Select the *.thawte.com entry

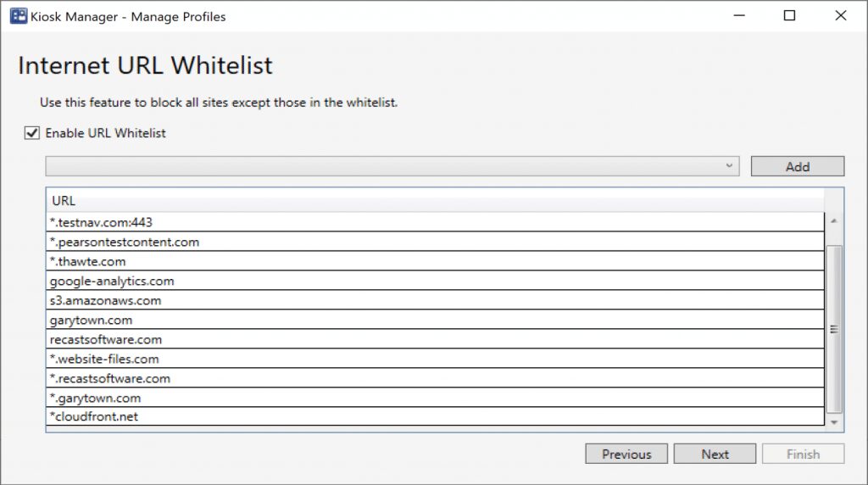(x=89, y=261)
